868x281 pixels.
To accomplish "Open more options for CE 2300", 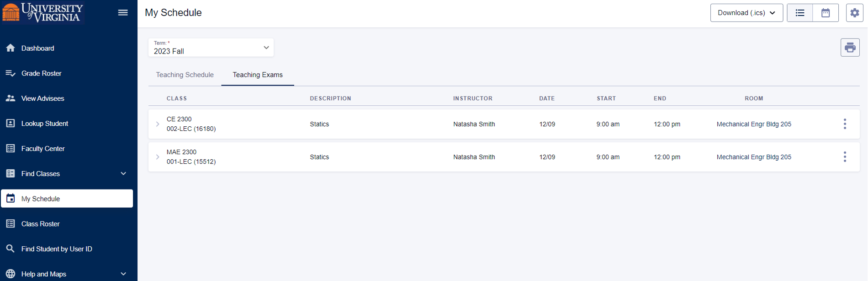I will (x=845, y=124).
